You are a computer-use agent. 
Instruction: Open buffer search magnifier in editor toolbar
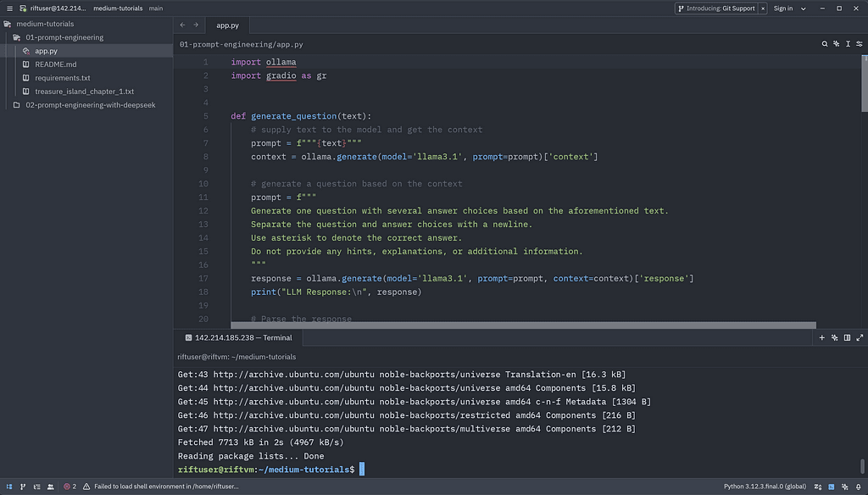(x=825, y=44)
